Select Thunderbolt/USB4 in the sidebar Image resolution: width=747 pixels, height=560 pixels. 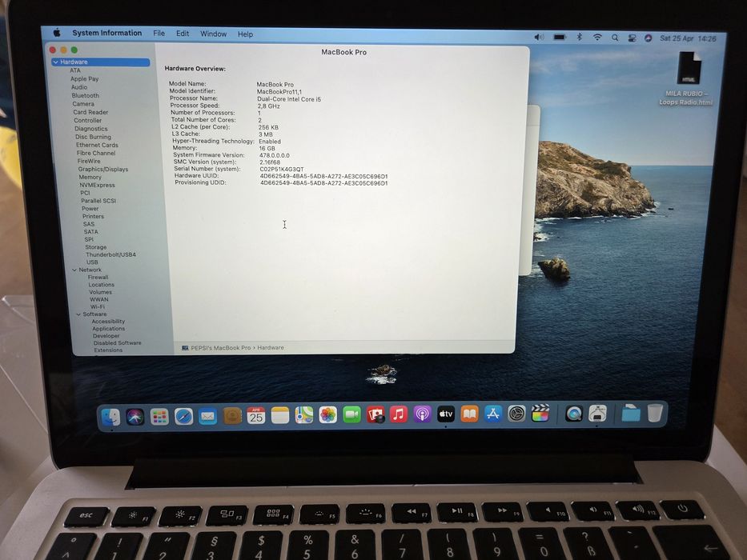tap(111, 254)
